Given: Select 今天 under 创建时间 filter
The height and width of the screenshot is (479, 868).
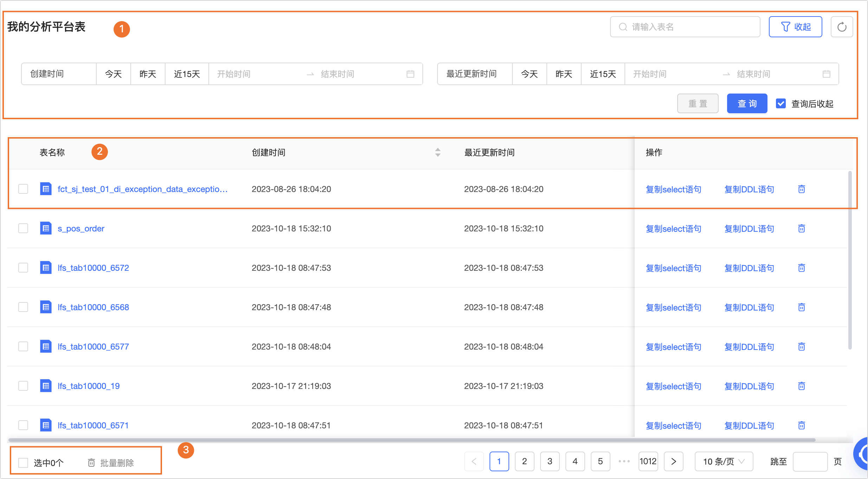Looking at the screenshot, I should click(113, 74).
